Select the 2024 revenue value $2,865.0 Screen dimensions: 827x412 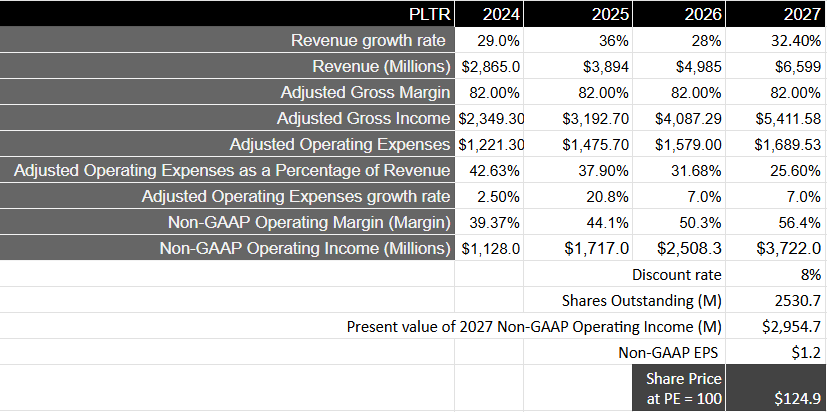click(490, 67)
